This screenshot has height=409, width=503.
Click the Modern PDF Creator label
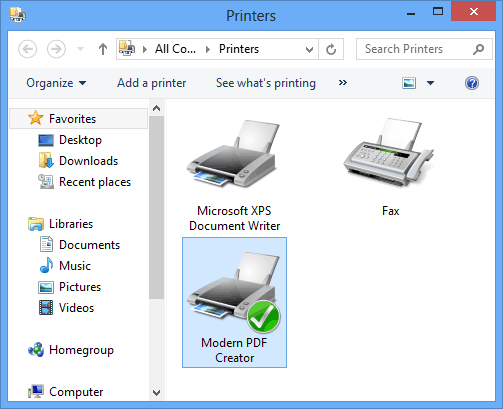pos(234,350)
